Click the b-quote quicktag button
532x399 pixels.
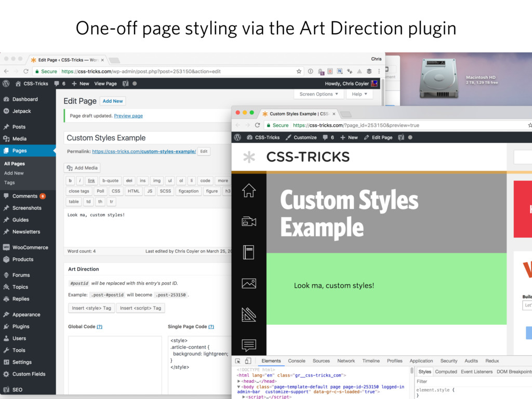click(x=111, y=180)
